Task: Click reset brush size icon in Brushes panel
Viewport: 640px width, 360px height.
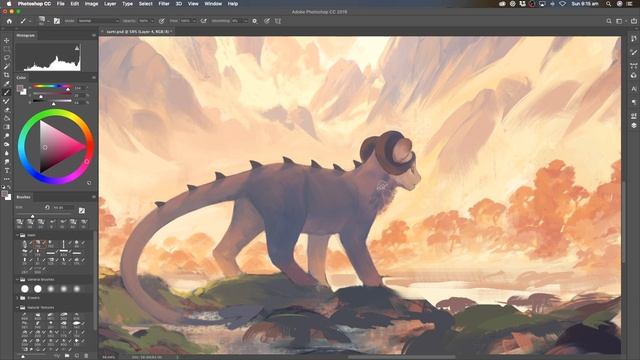Action: 47,207
